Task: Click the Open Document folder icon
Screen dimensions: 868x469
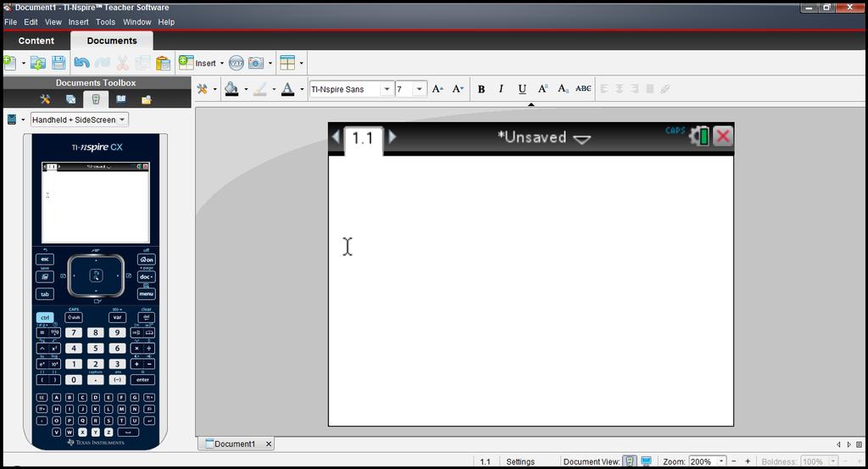Action: click(38, 63)
